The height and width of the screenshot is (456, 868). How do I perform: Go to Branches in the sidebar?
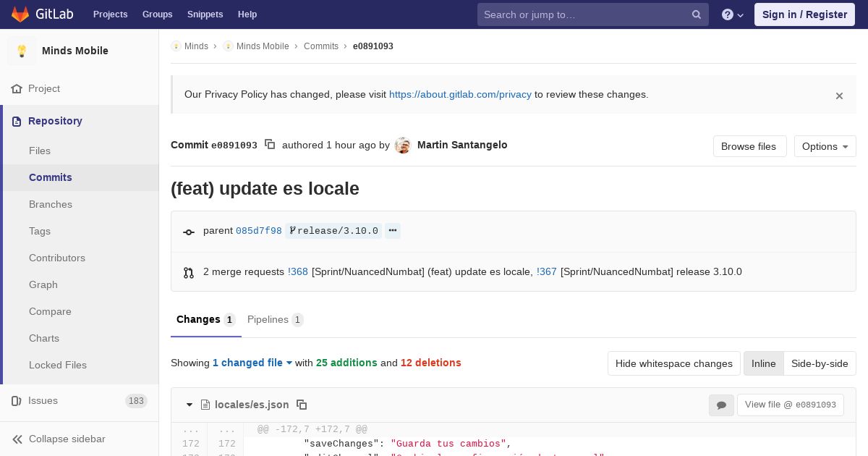pos(51,204)
